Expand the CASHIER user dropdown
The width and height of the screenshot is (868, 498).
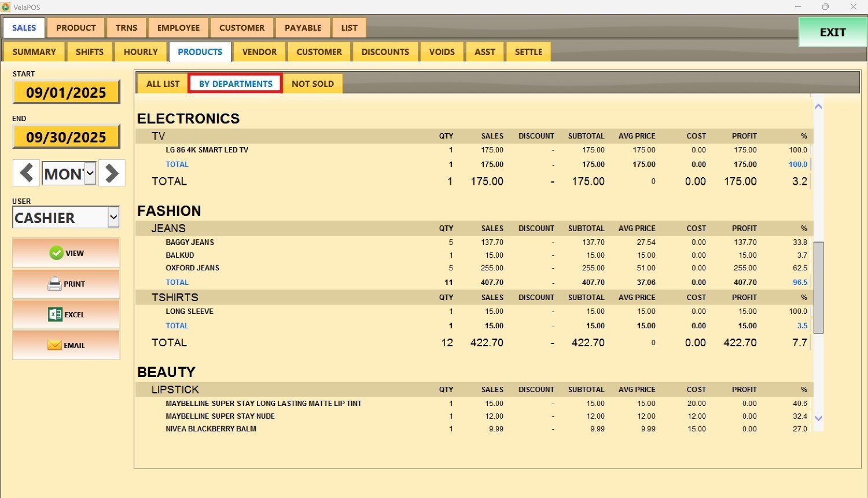pos(113,218)
